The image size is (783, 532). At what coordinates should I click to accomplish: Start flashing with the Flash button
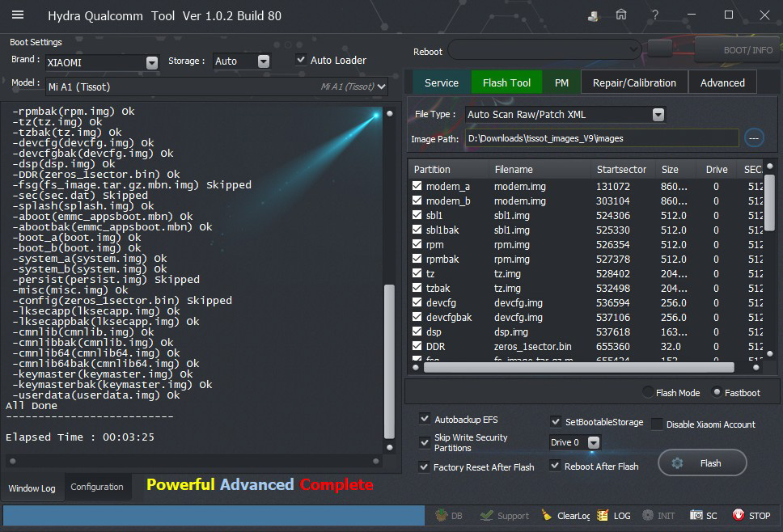(x=702, y=463)
